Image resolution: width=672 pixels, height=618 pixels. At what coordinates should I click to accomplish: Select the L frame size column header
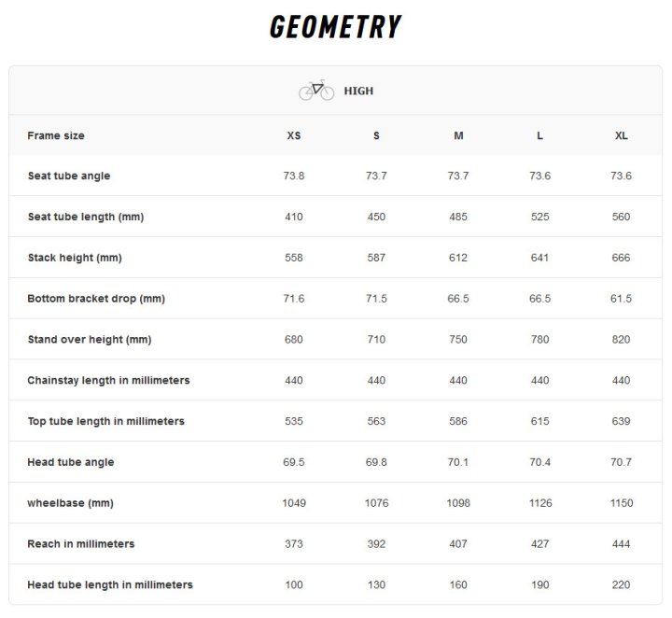[539, 136]
